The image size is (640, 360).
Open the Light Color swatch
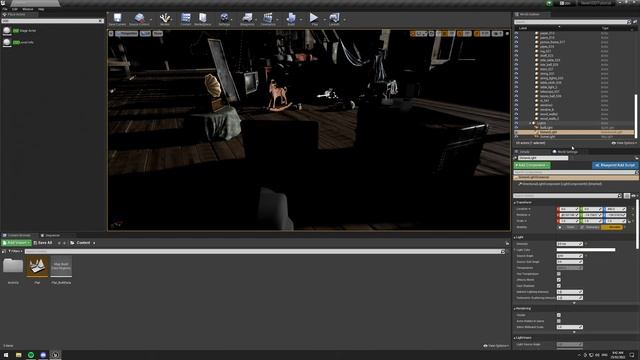coord(586,250)
